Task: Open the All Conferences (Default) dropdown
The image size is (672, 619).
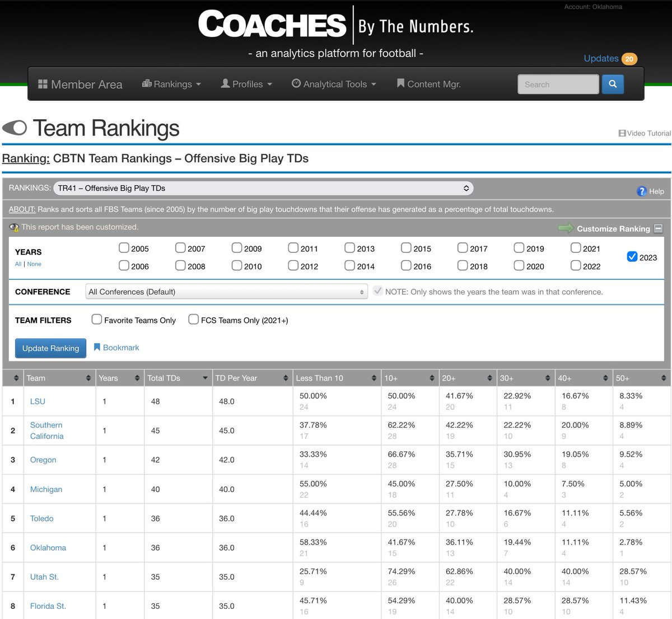Action: coord(226,292)
